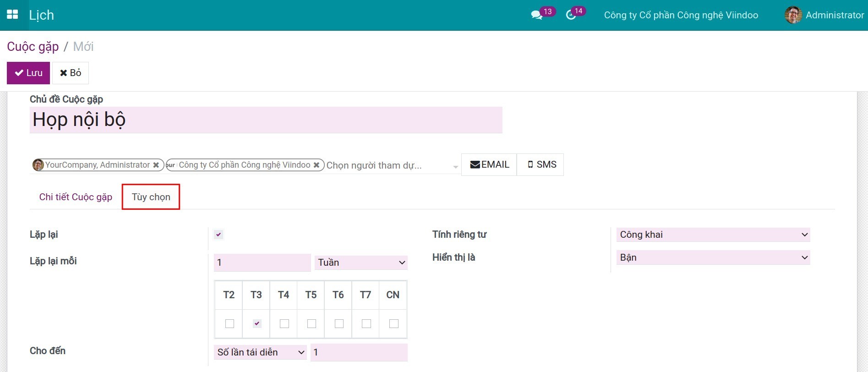Click the Administrator avatar in top bar
This screenshot has width=868, height=372.
point(793,15)
